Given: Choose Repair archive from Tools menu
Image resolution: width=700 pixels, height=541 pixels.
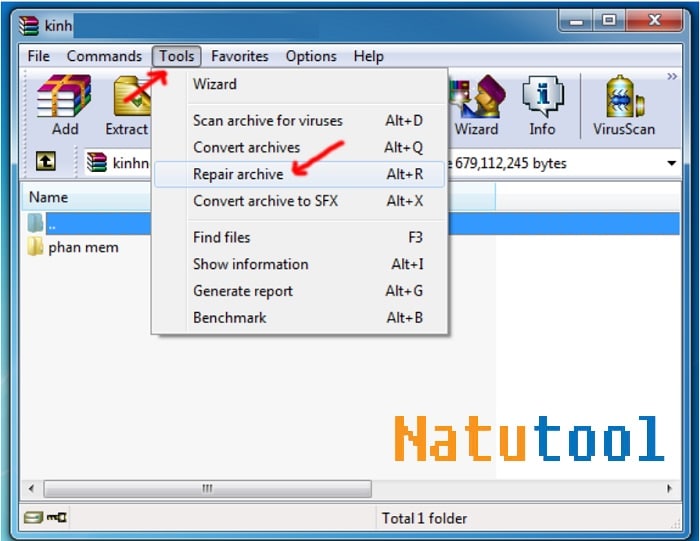Looking at the screenshot, I should [238, 174].
